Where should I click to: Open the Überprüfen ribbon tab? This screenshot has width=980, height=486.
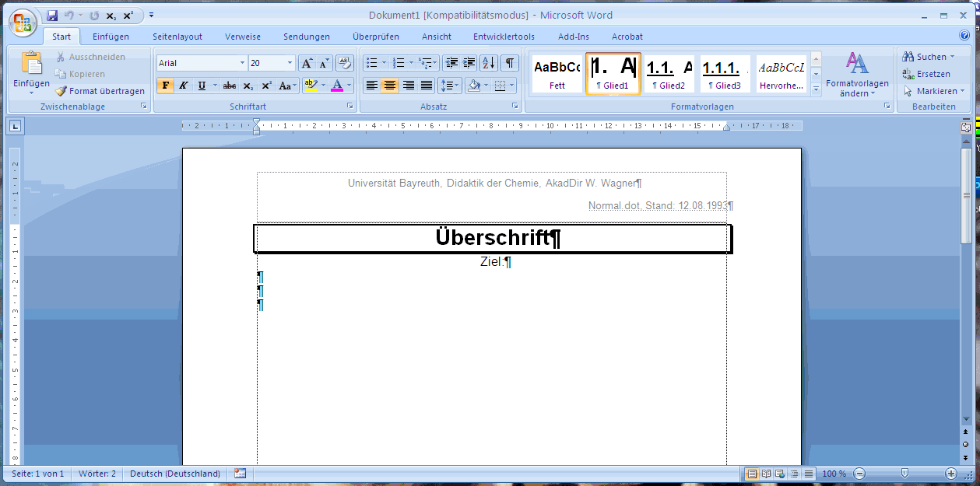tap(376, 37)
